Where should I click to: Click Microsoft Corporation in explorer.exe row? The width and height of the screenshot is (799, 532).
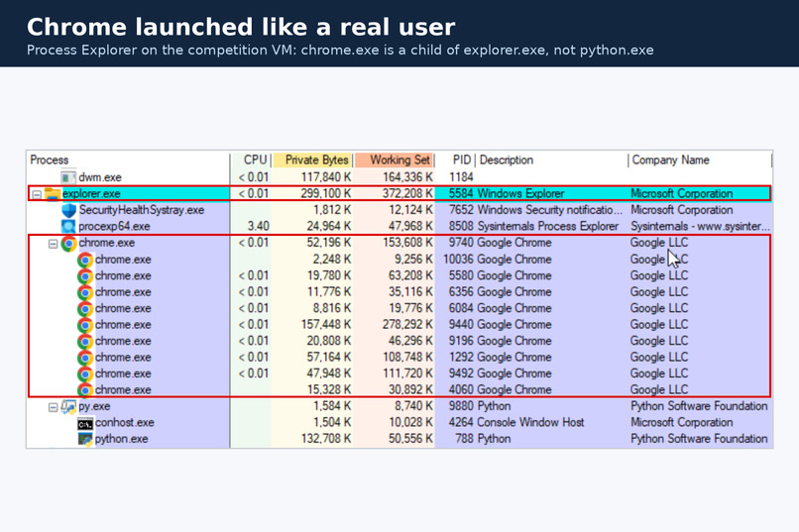(682, 193)
